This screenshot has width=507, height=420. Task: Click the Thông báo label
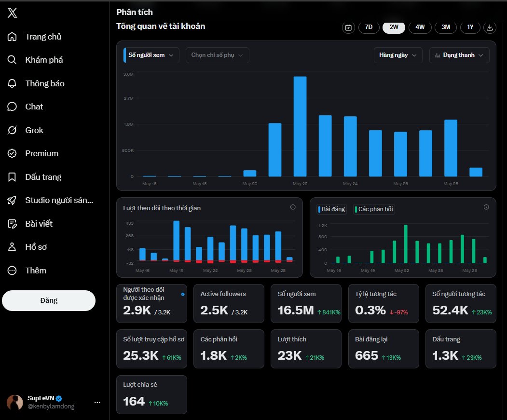point(45,83)
